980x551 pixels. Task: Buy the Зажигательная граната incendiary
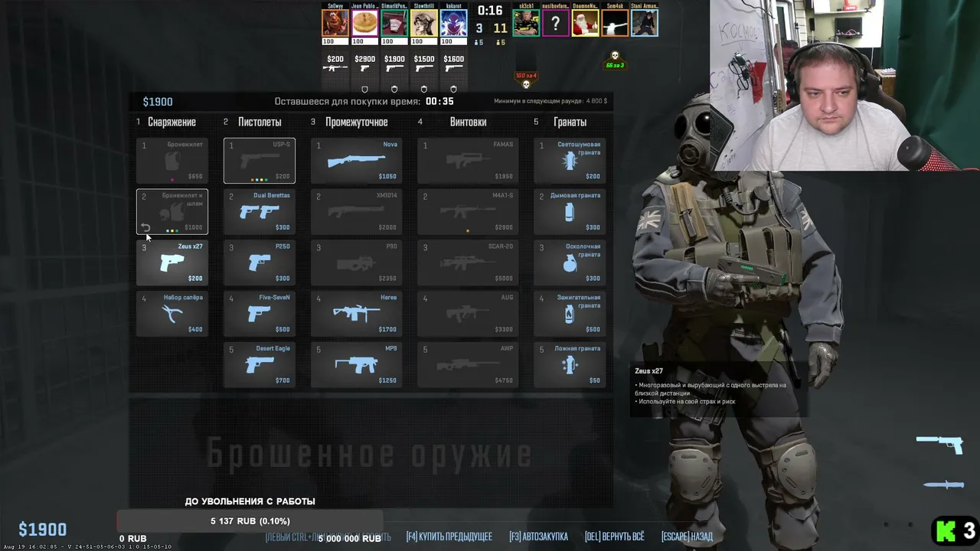click(570, 314)
